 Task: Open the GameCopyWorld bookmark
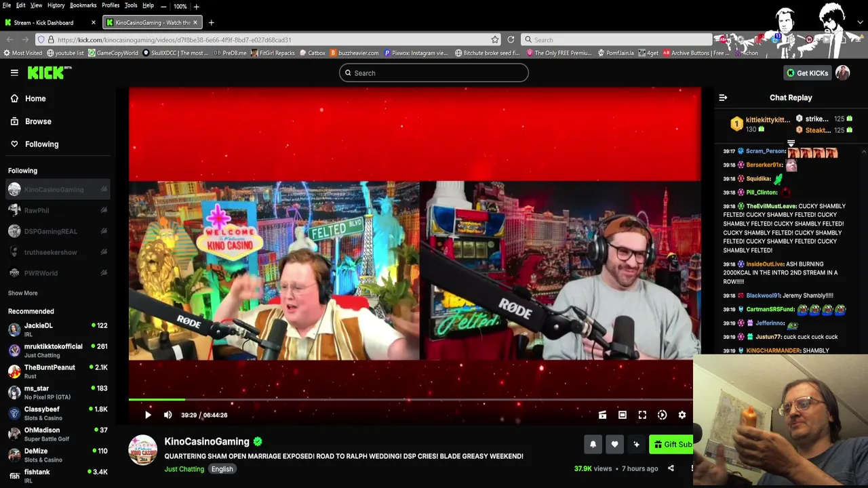tap(113, 53)
